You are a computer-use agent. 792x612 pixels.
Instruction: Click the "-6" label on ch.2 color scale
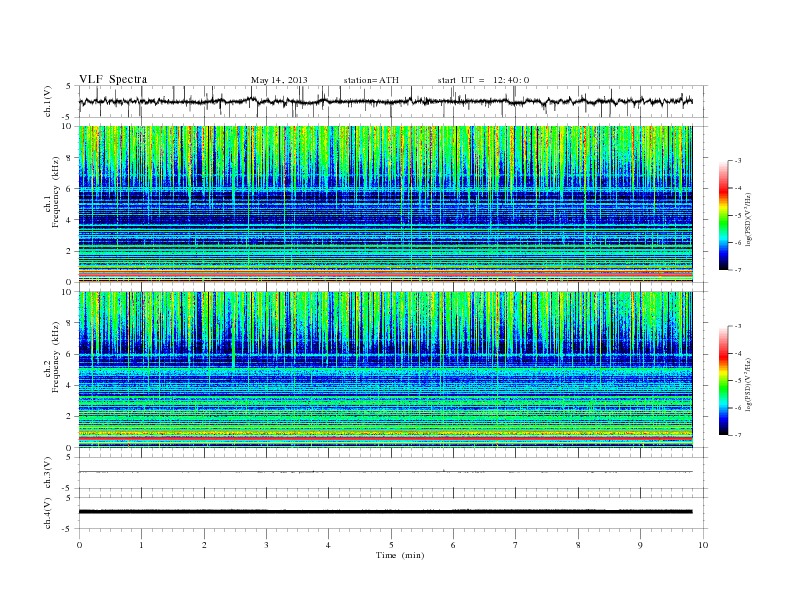738,408
